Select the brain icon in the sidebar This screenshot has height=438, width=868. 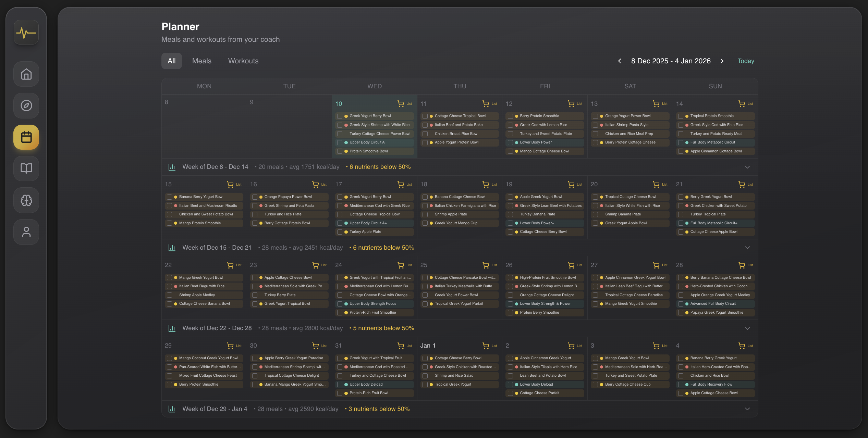26,200
